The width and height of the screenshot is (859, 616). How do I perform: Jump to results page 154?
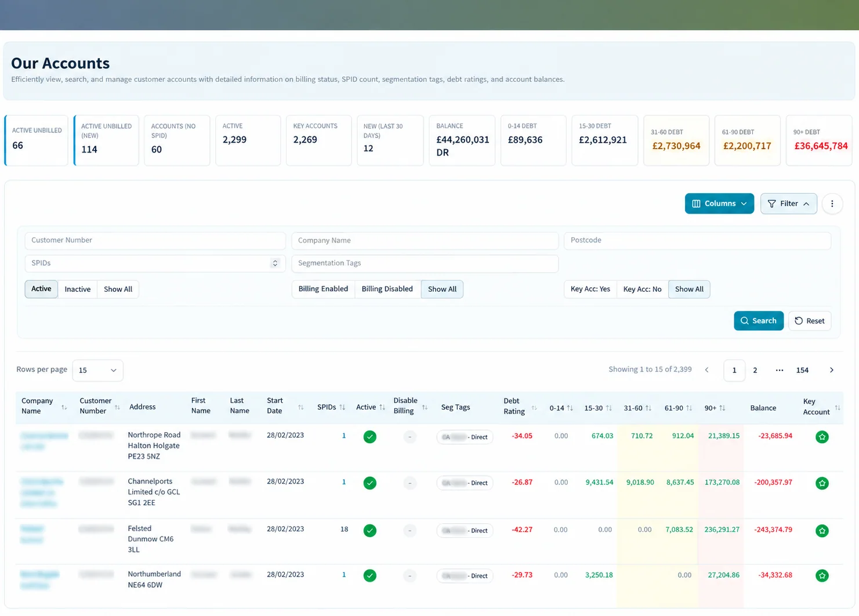tap(802, 370)
